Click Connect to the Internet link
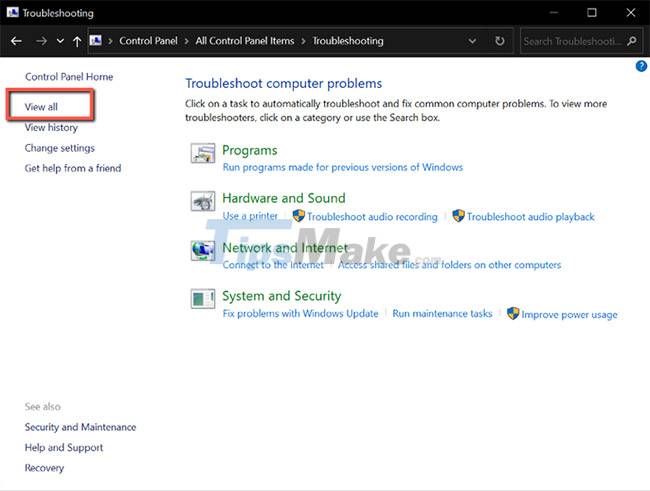This screenshot has width=650, height=491. [x=273, y=265]
